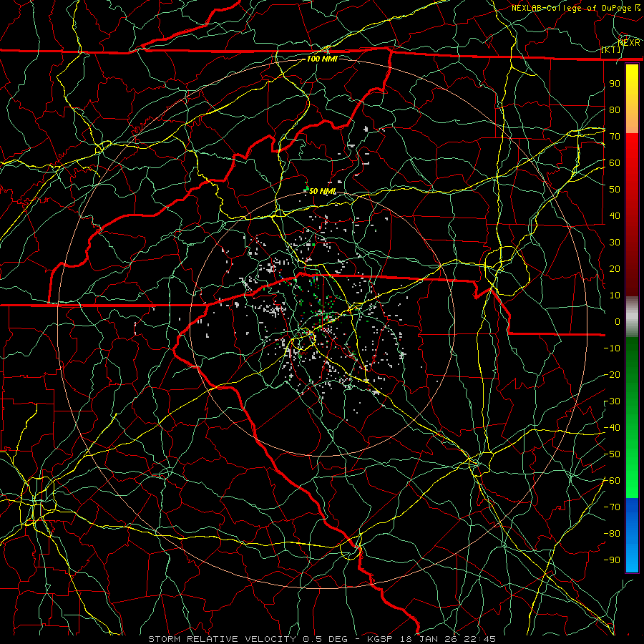Click the -90 value on velocity scale
644x644 pixels.
coord(612,560)
